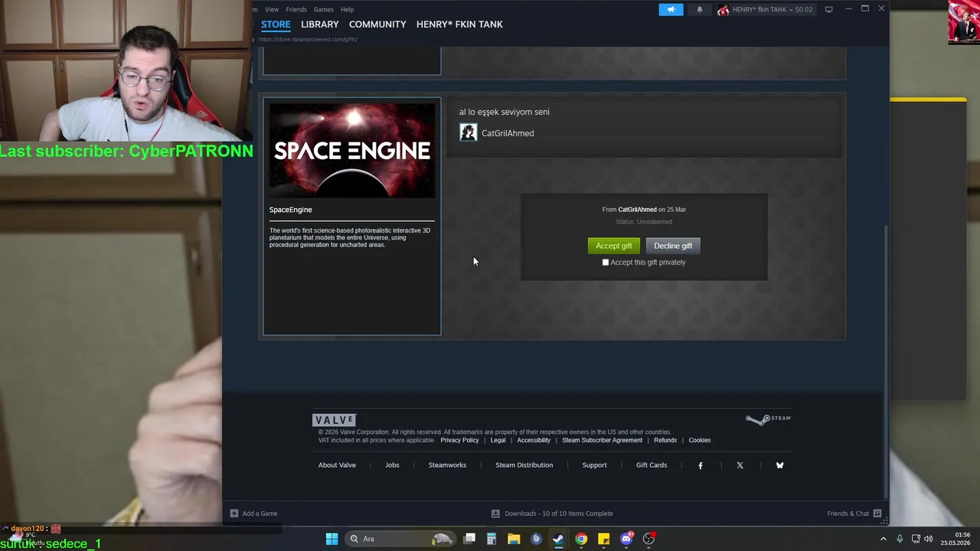Open the Calculator taskbar icon
980x551 pixels.
click(492, 539)
